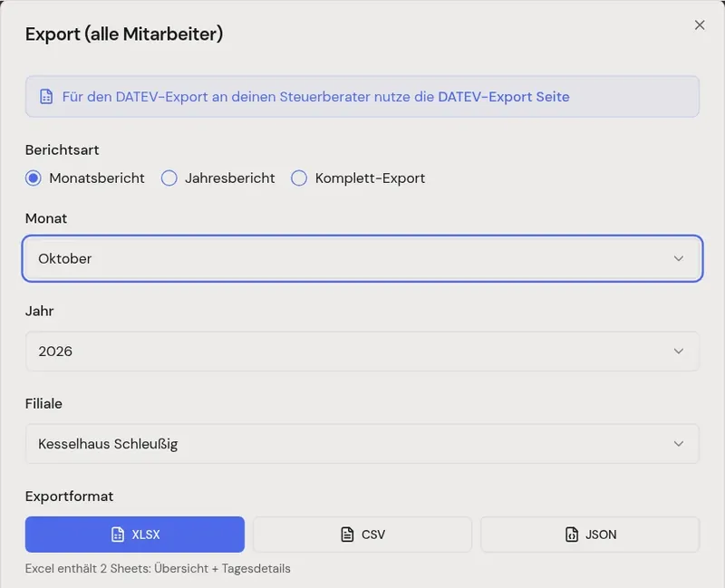Click the Exportformat label
The width and height of the screenshot is (725, 588).
coord(70,496)
